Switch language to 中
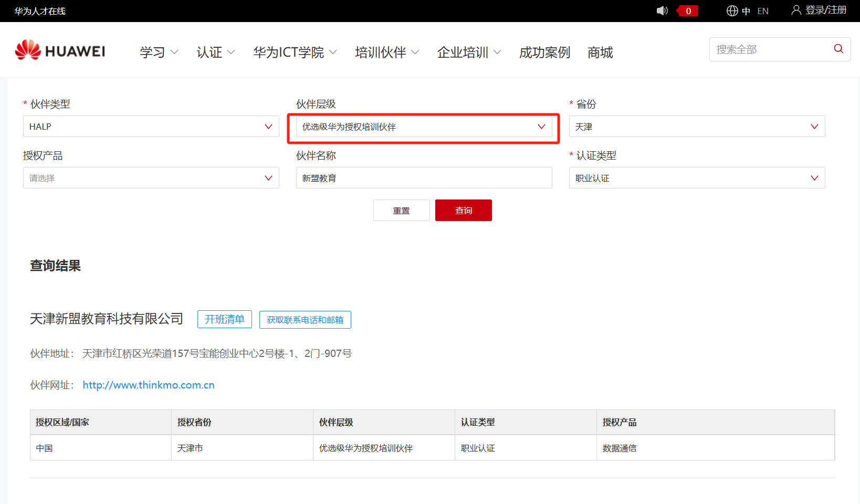860x504 pixels. point(746,11)
